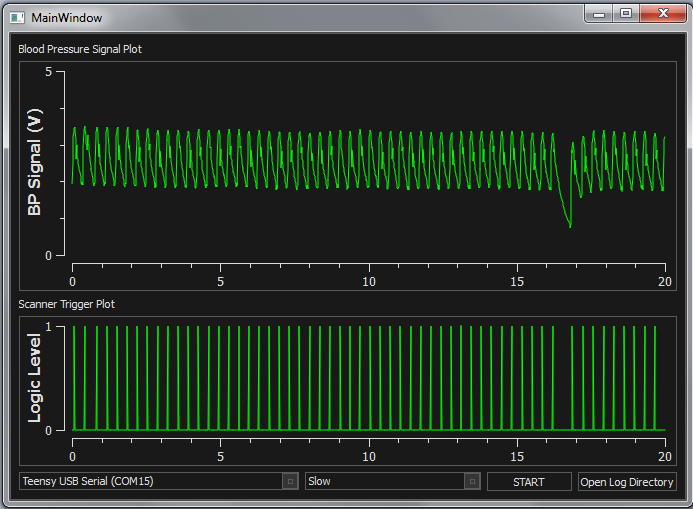Click the 5 tick label on trigger plot x-axis
Screen dimensions: 693x509
[x=221, y=456]
